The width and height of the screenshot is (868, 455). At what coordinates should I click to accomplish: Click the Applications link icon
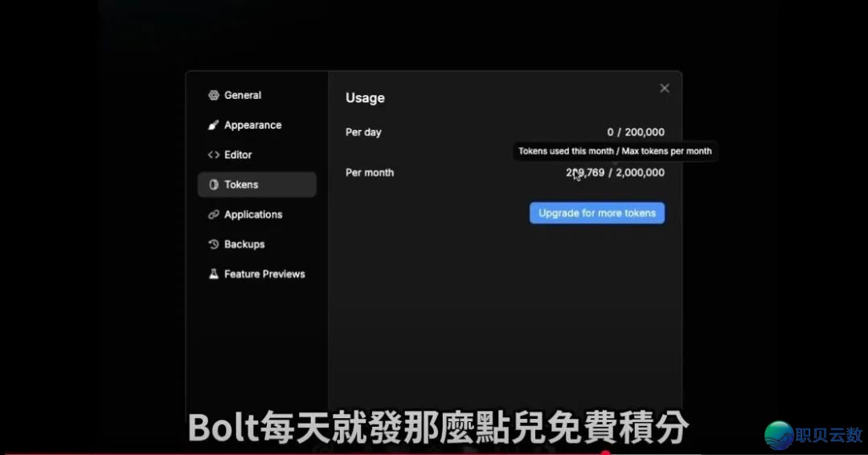point(214,214)
